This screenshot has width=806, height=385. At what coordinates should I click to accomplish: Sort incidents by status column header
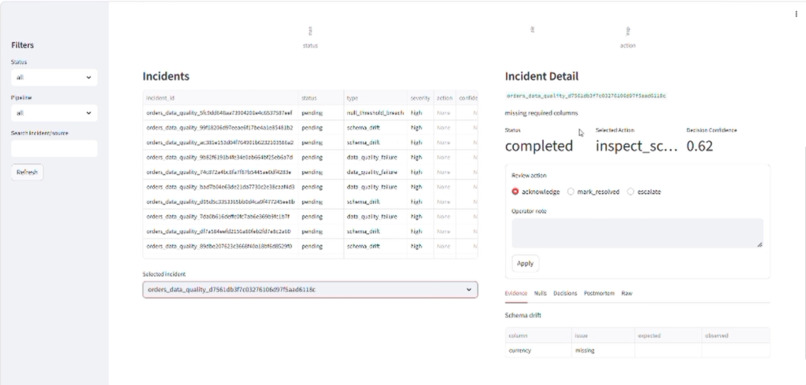pyautogui.click(x=321, y=98)
